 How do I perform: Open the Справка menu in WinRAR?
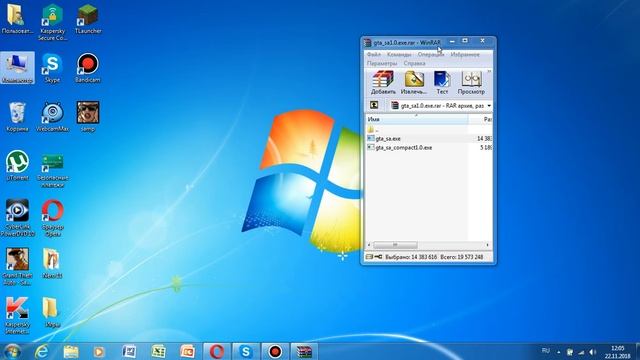coord(414,63)
